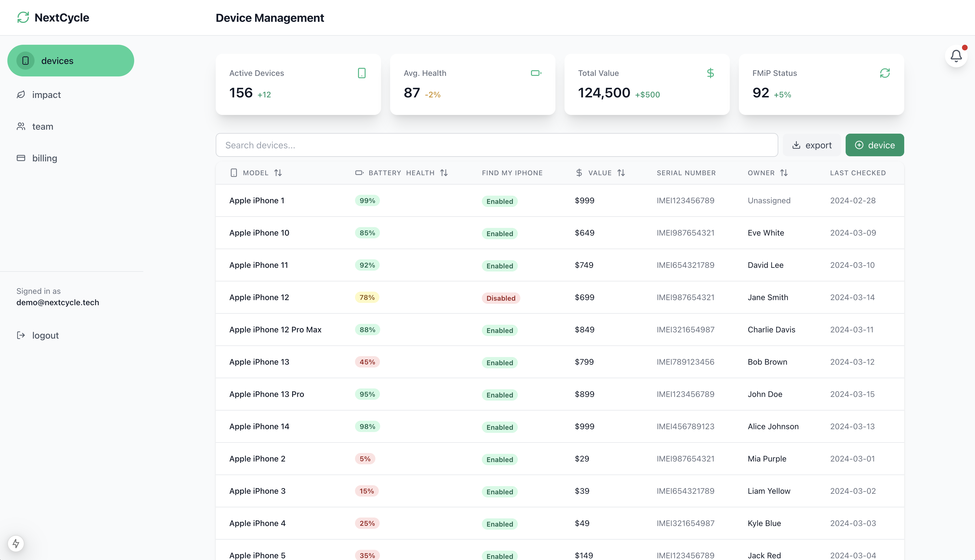
Task: Click the card icon beside billing
Action: click(21, 158)
